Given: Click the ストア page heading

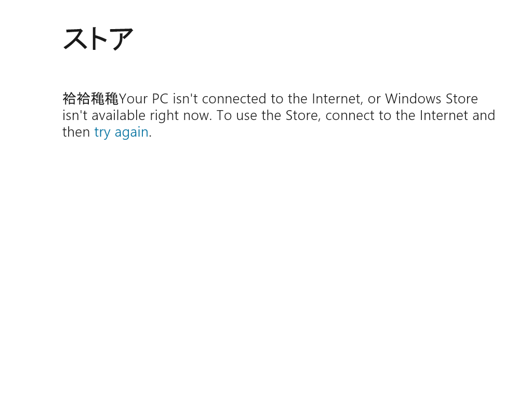Looking at the screenshot, I should coord(98,38).
